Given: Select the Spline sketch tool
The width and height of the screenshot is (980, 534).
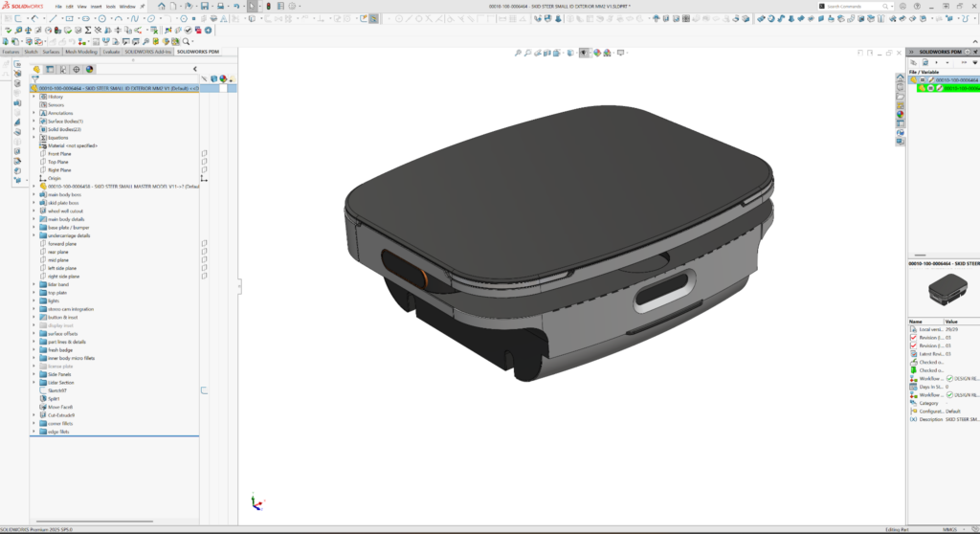Looking at the screenshot, I should coord(134,19).
